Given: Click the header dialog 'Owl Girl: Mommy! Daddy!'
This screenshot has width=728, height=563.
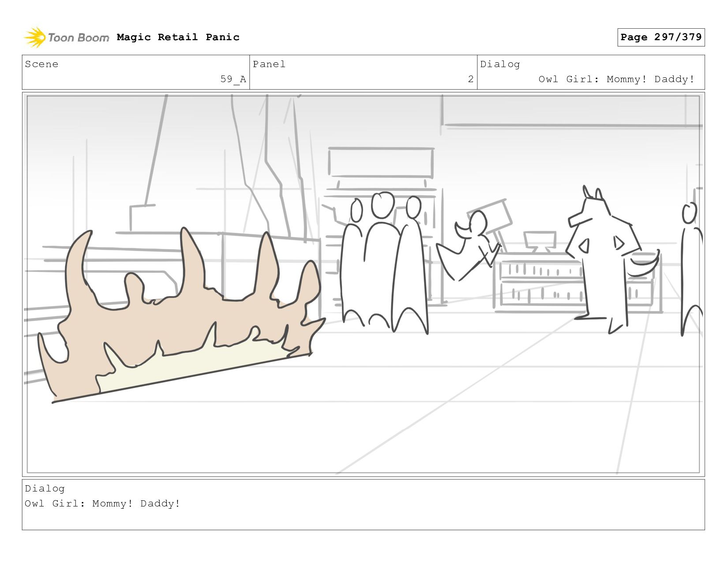Looking at the screenshot, I should (616, 79).
